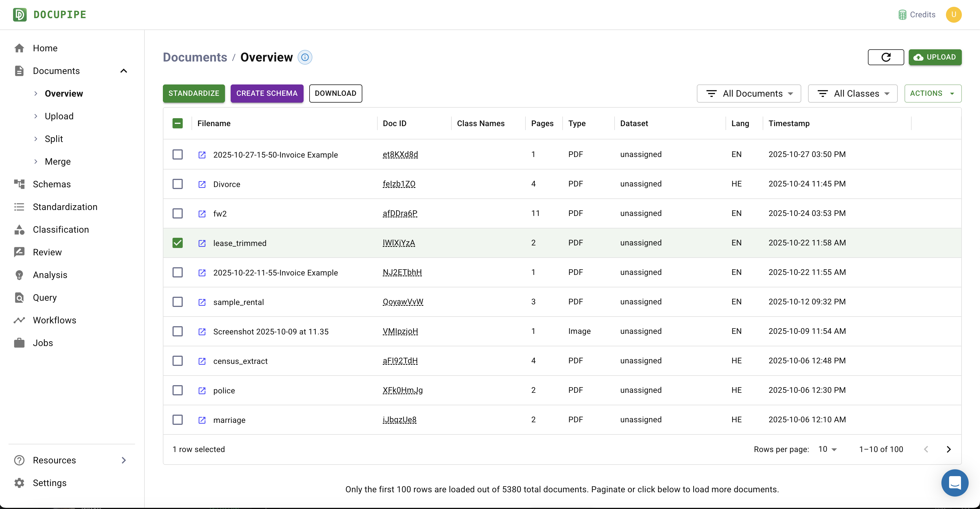Click the Standardize button

click(x=194, y=94)
